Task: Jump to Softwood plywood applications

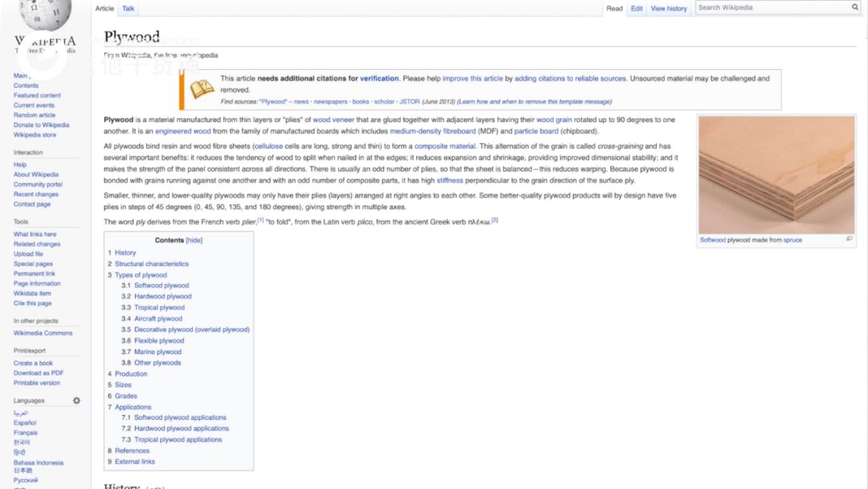Action: pyautogui.click(x=181, y=417)
